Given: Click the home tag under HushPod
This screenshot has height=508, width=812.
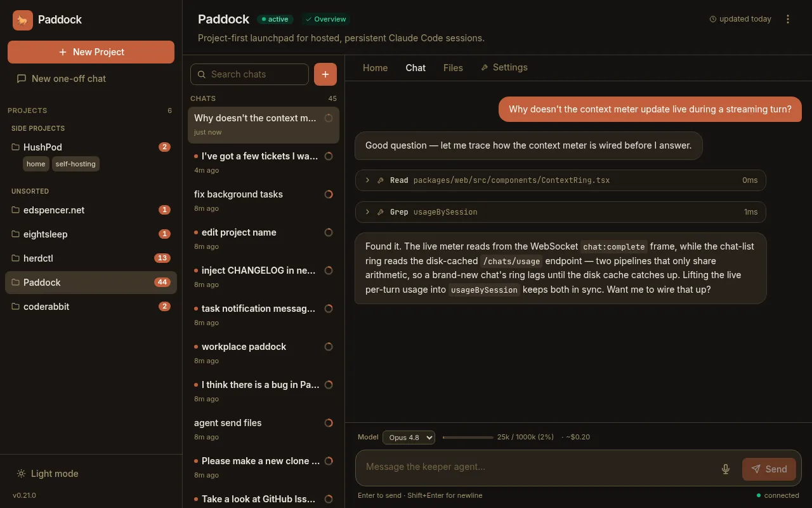Looking at the screenshot, I should pyautogui.click(x=36, y=164).
